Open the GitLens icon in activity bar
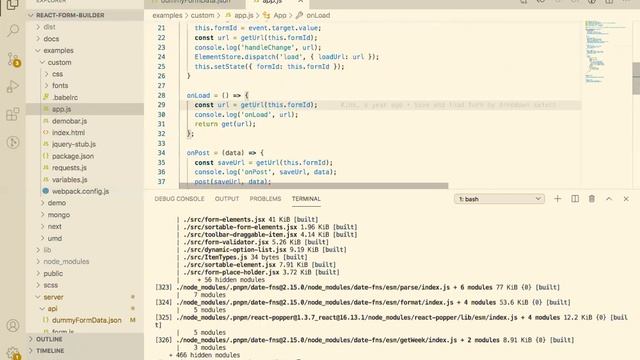This screenshot has width=640, height=360. pos(13,142)
